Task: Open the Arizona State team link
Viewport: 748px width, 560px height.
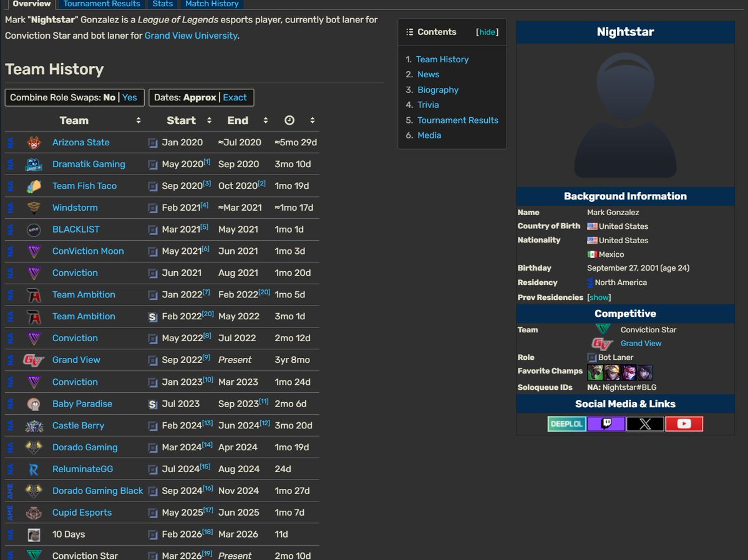Action: coord(81,142)
